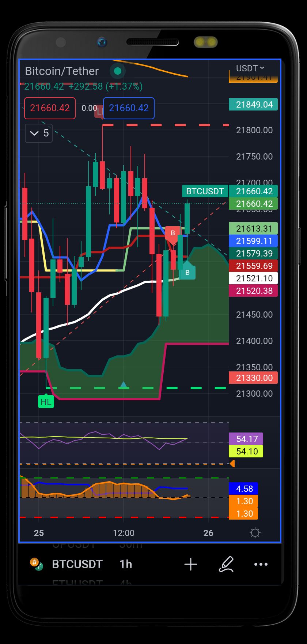Viewport: 307px width, 644px height.
Task: Tap the yellow 54.10 indicator label
Action: point(246,451)
